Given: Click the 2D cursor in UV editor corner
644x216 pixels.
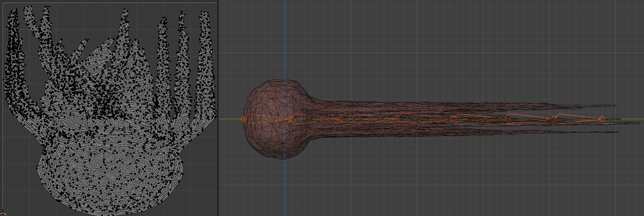Looking at the screenshot, I should coord(2,214).
